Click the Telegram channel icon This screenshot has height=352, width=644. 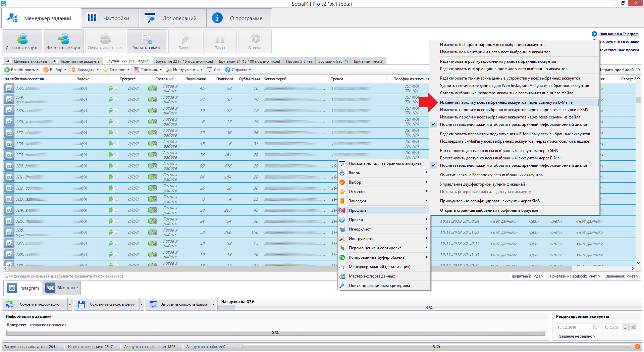coord(594,34)
